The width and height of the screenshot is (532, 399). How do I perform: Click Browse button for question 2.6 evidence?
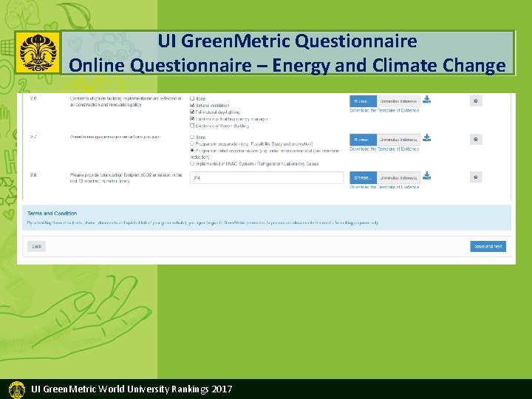(363, 101)
